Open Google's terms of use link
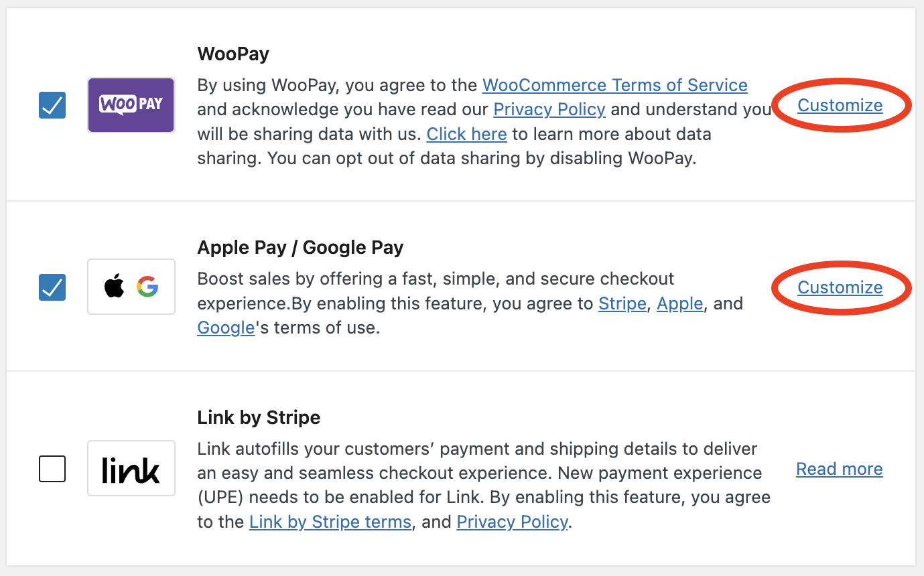 tap(225, 327)
